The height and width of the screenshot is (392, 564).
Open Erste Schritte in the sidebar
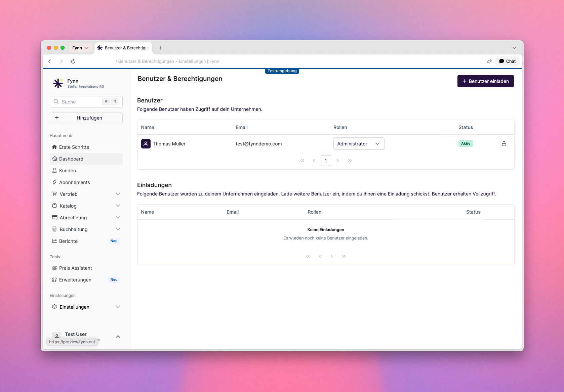86,147
